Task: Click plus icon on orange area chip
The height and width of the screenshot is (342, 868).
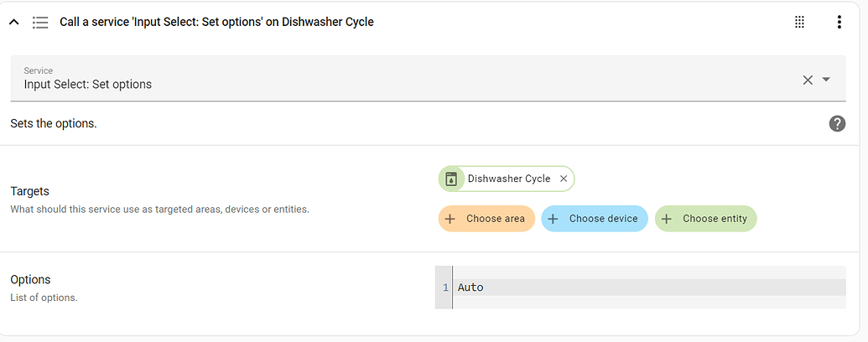Action: [x=450, y=219]
